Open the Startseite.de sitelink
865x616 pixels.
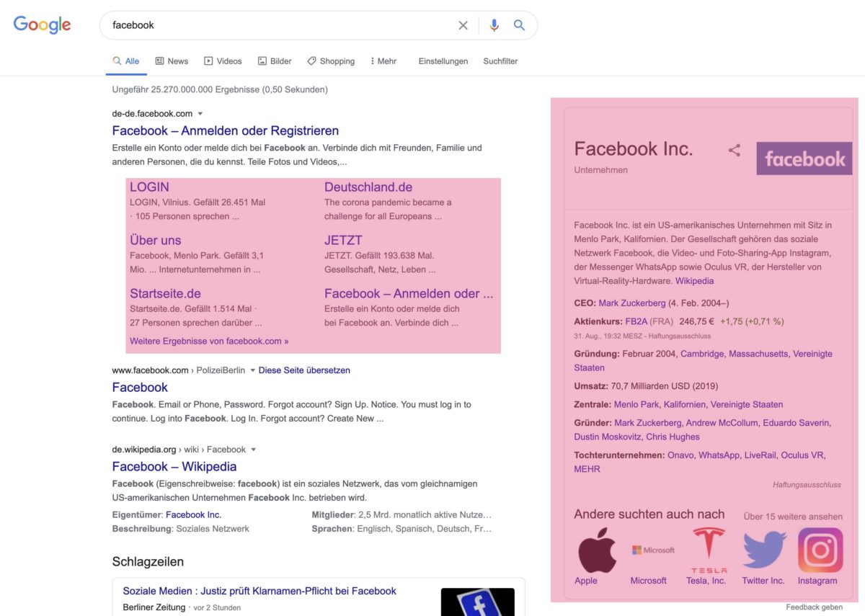point(165,293)
